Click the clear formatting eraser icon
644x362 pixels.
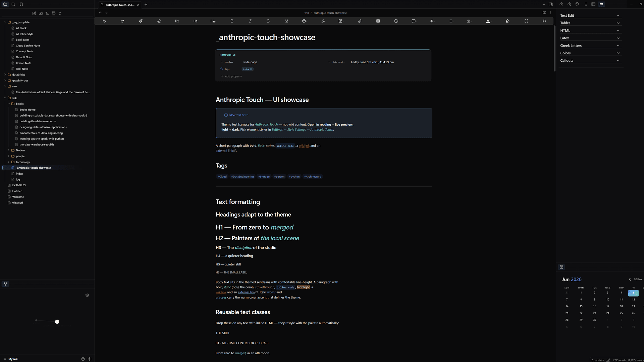pyautogui.click(x=159, y=21)
